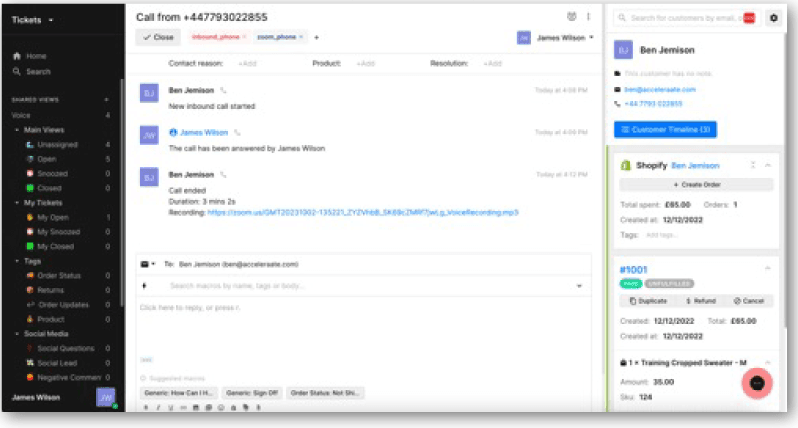
Task: Remove the zoom_phone tag
Action: pyautogui.click(x=301, y=37)
